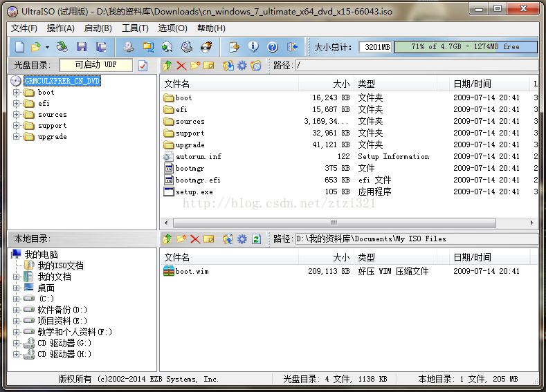Click the Compress ISO icon
Screen dimensions: 546x392
pos(148,46)
